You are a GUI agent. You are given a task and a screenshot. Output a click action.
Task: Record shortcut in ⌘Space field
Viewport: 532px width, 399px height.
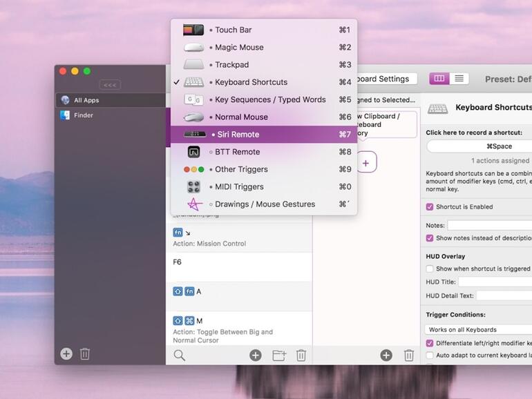pyautogui.click(x=479, y=146)
